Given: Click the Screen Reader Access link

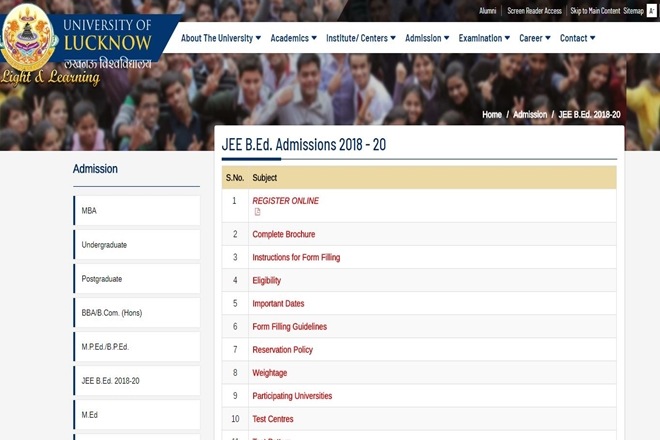Looking at the screenshot, I should pyautogui.click(x=534, y=11).
